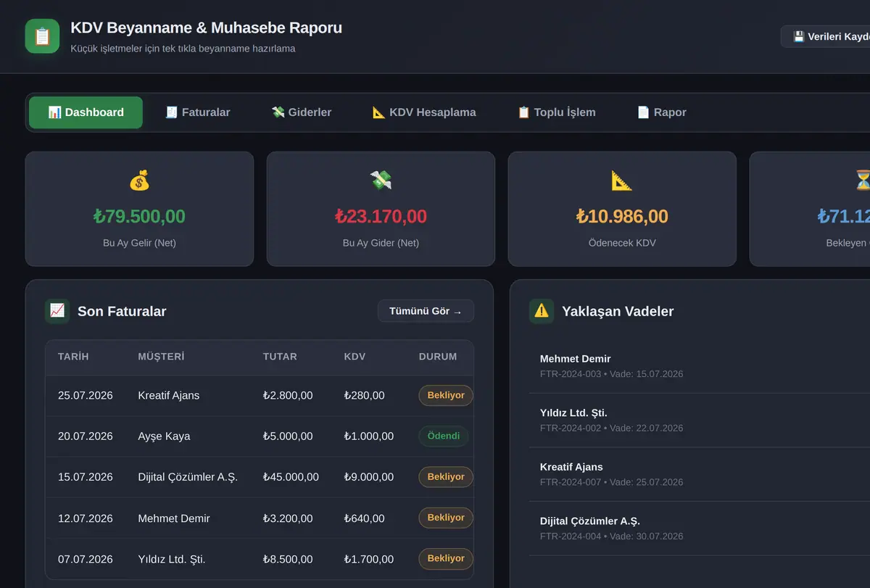Click the Tümünü Gör button
The image size is (870, 588).
pos(426,311)
